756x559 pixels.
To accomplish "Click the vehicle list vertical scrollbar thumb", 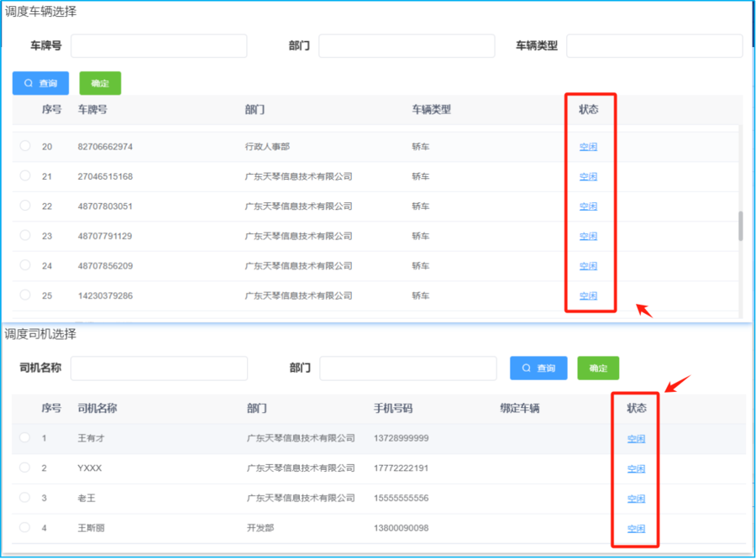I will (x=741, y=226).
